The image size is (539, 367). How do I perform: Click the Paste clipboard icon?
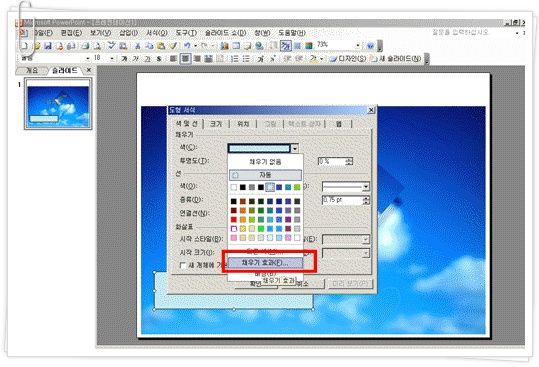(x=161, y=46)
